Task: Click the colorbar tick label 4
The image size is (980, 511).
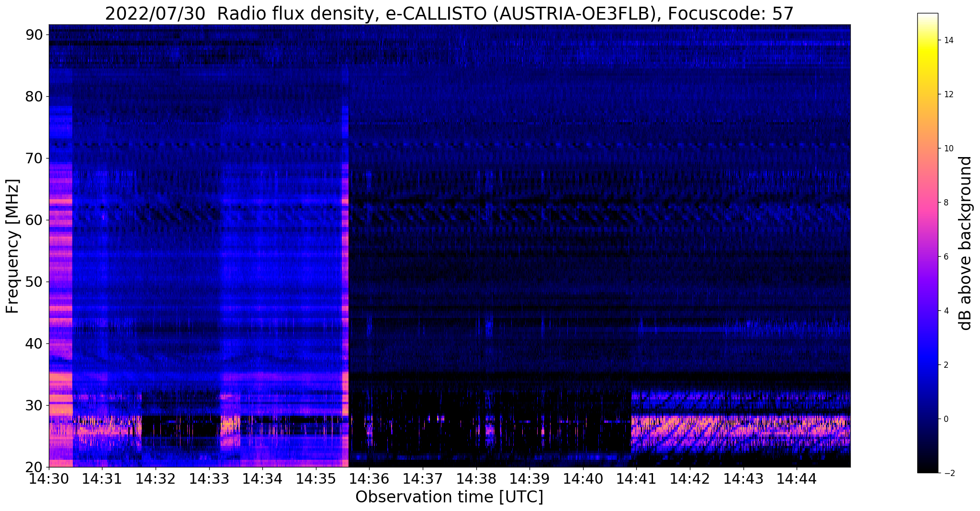Action: click(946, 311)
